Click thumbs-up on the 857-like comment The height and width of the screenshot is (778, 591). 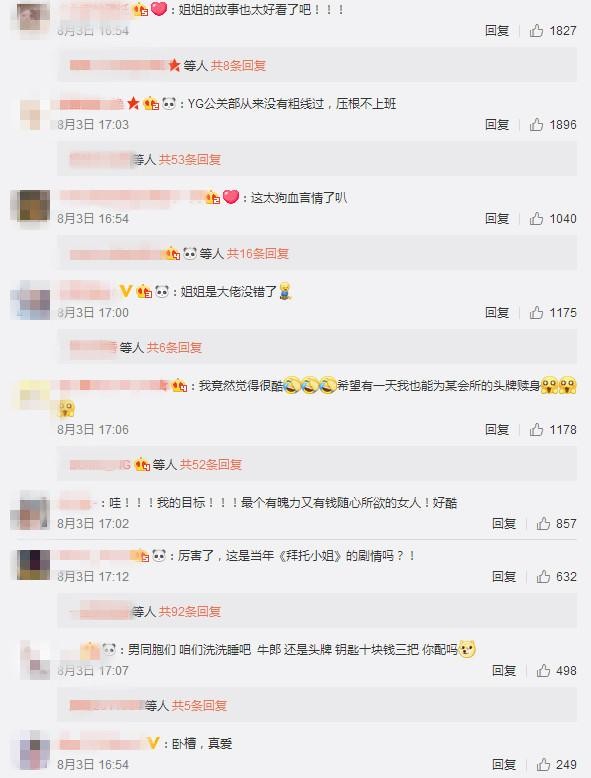543,523
